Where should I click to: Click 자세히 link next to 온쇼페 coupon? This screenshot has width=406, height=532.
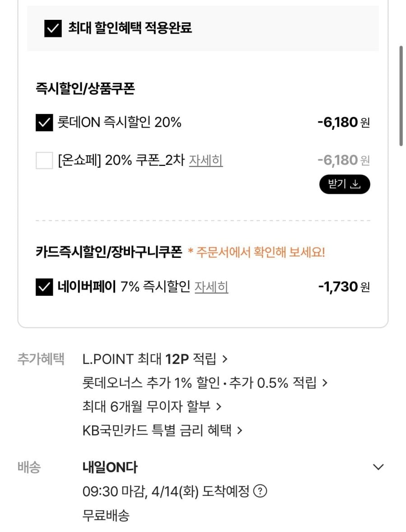coord(206,160)
